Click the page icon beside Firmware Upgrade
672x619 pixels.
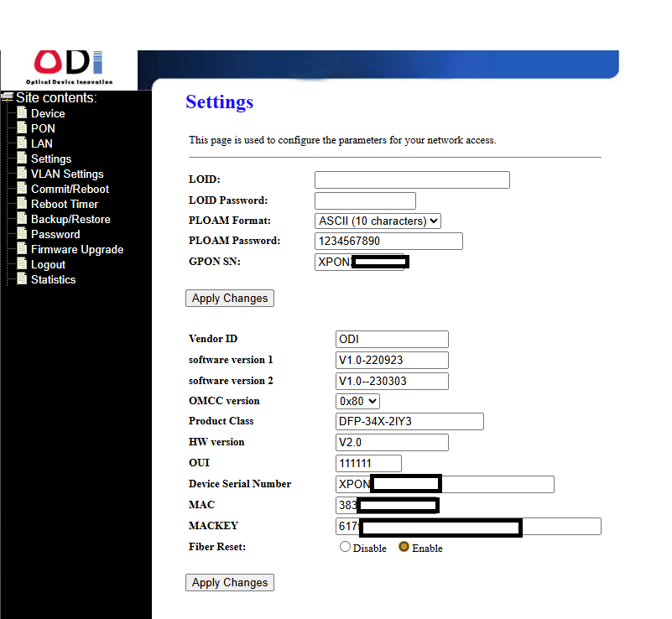[23, 249]
